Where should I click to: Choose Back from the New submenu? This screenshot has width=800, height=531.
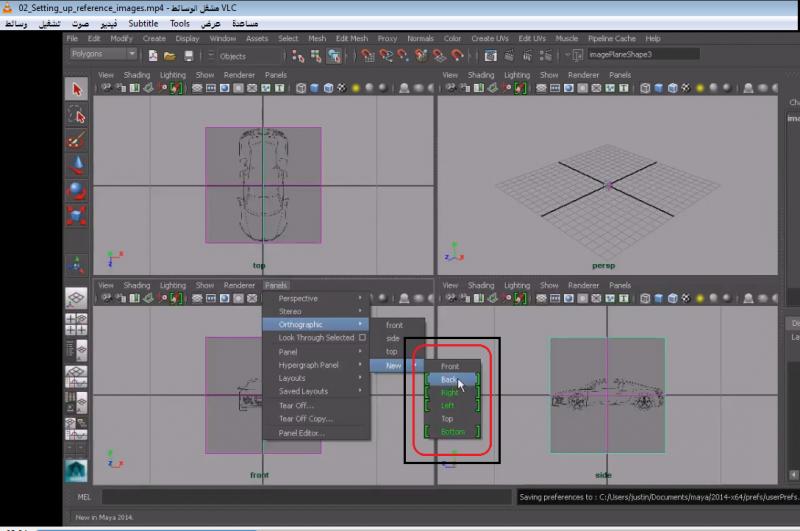(x=449, y=380)
